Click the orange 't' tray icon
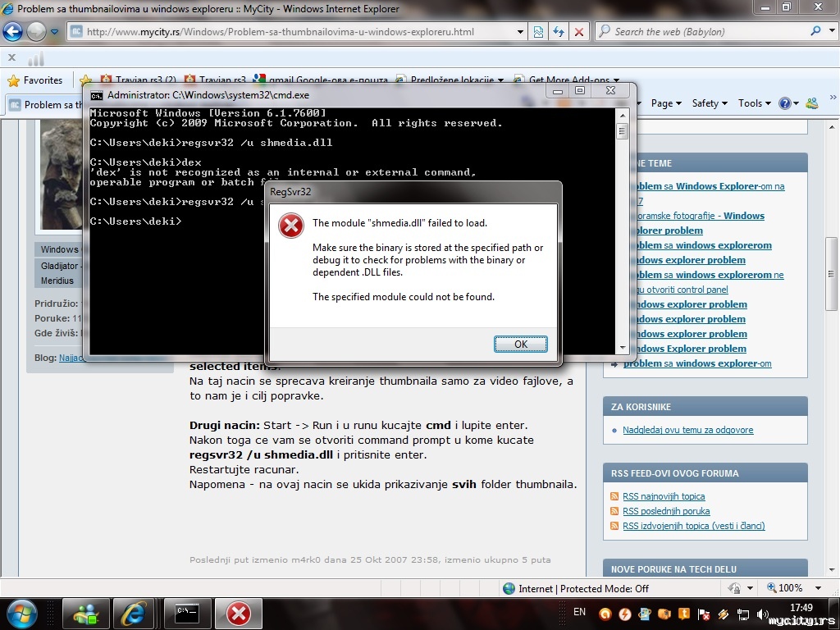 click(x=684, y=614)
